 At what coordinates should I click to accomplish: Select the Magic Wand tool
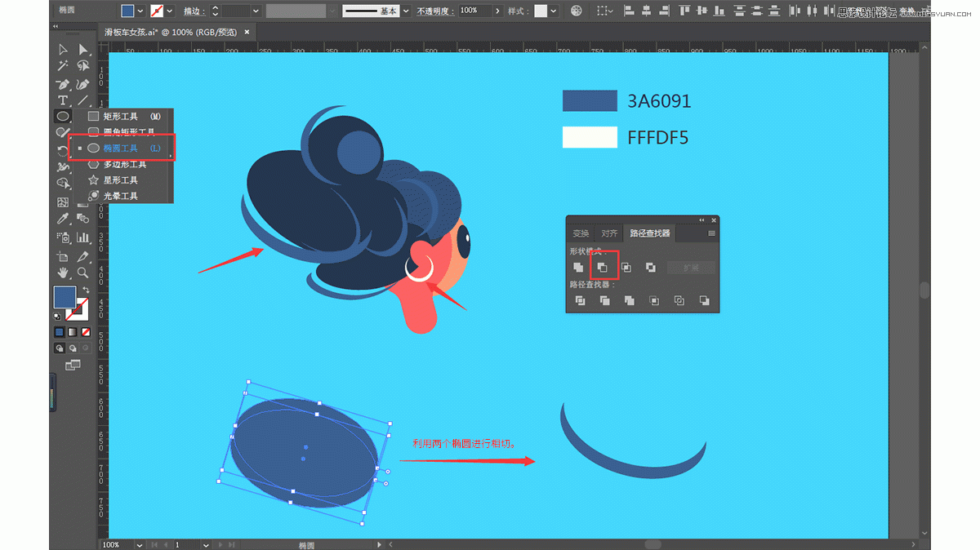63,66
